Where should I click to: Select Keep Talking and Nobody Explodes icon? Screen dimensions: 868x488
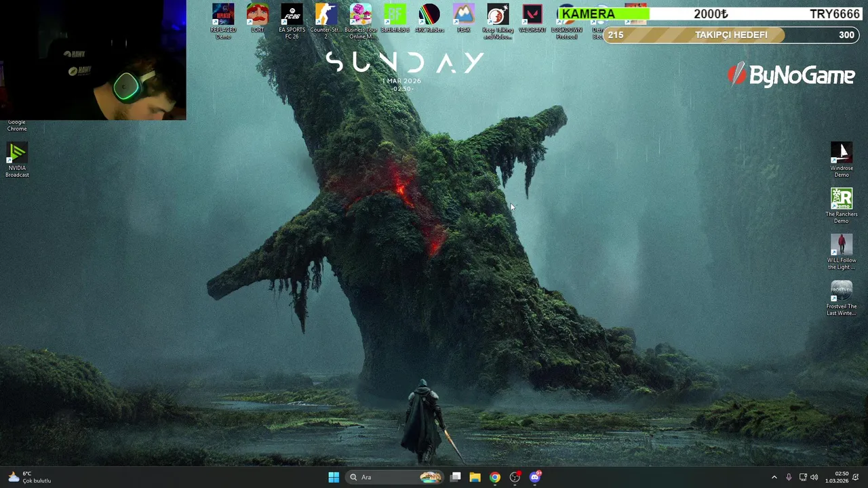(498, 21)
